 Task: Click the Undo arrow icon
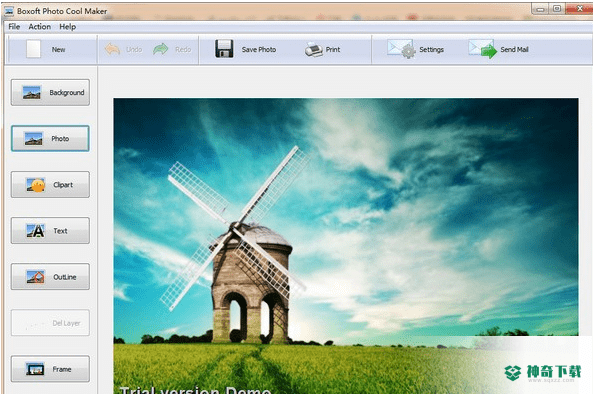112,49
